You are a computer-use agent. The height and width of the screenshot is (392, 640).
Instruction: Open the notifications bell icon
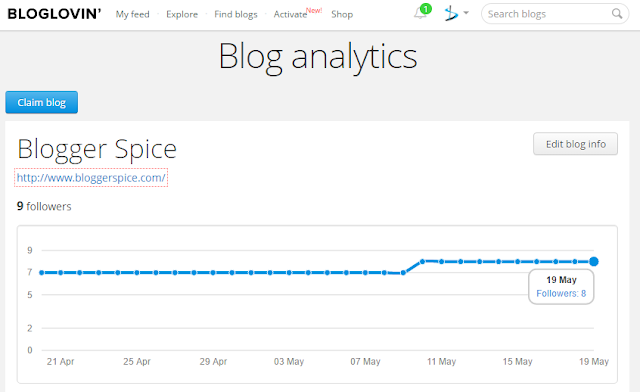[421, 13]
